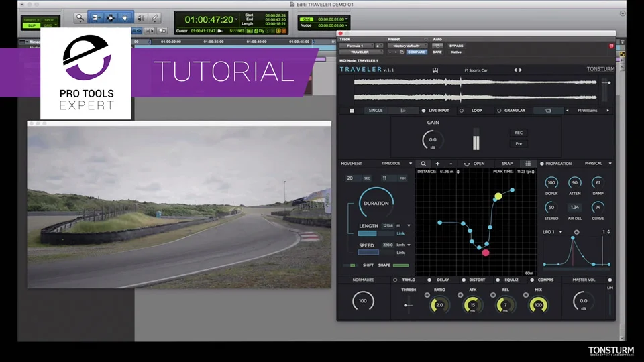Toggle the TRMLO effect
Viewport: 644px width, 362px height.
click(x=395, y=280)
